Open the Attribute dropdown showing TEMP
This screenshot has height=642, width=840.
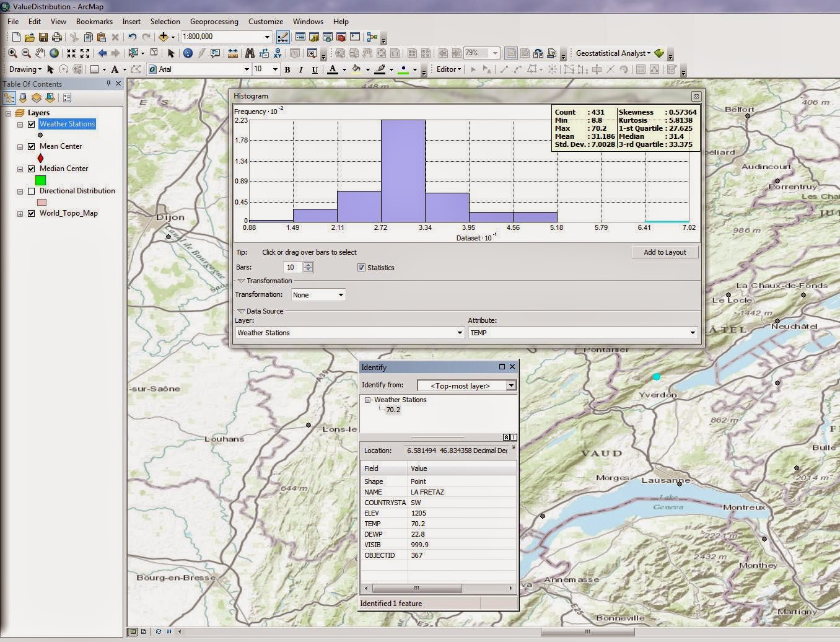pyautogui.click(x=693, y=333)
